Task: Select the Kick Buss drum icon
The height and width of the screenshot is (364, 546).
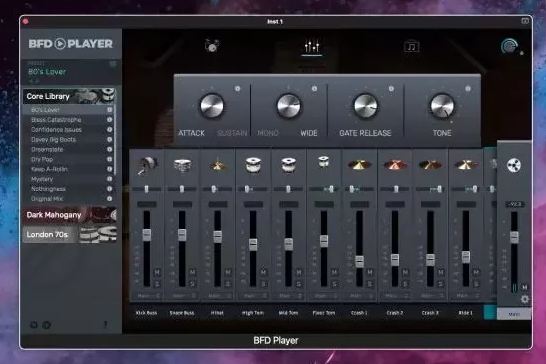Action: [147, 165]
